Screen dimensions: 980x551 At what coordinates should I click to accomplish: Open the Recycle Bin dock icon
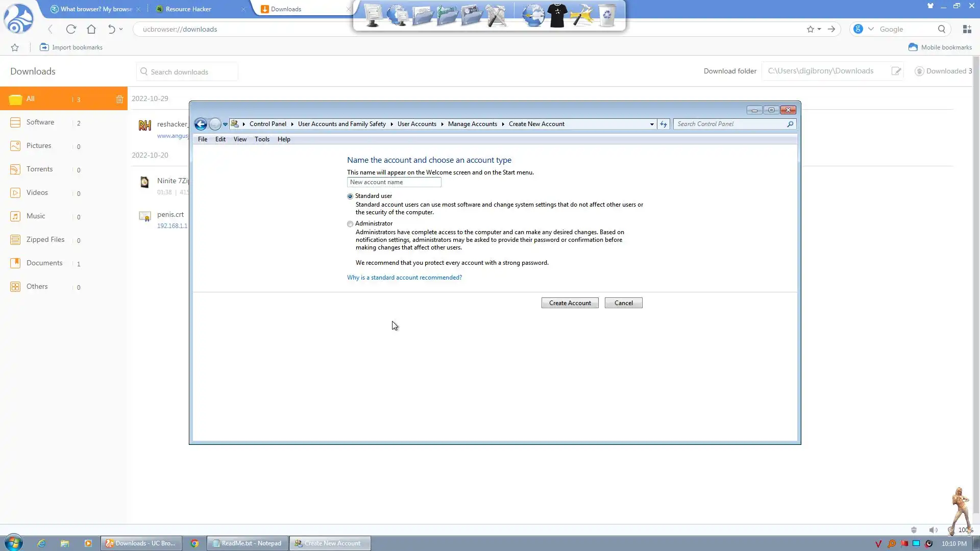pos(607,15)
